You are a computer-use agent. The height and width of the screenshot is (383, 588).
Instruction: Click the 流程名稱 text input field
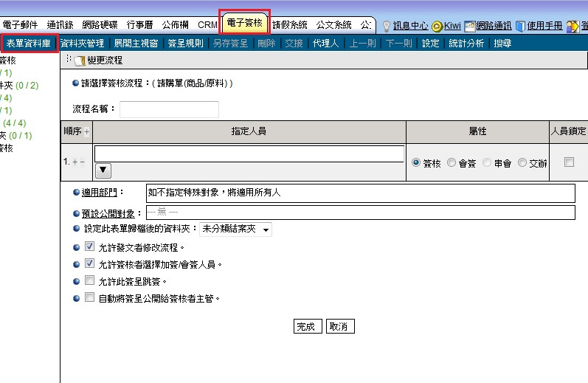click(169, 109)
